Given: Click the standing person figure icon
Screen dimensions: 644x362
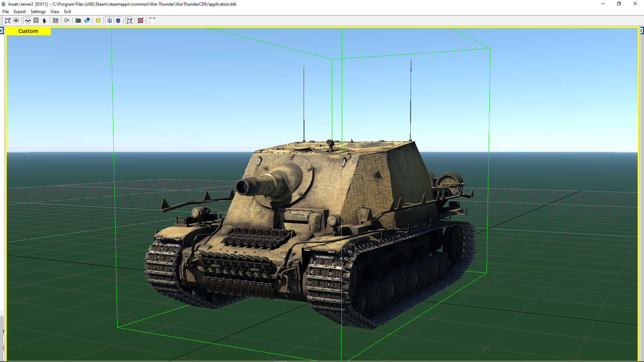Looking at the screenshot, I should click(x=44, y=20).
